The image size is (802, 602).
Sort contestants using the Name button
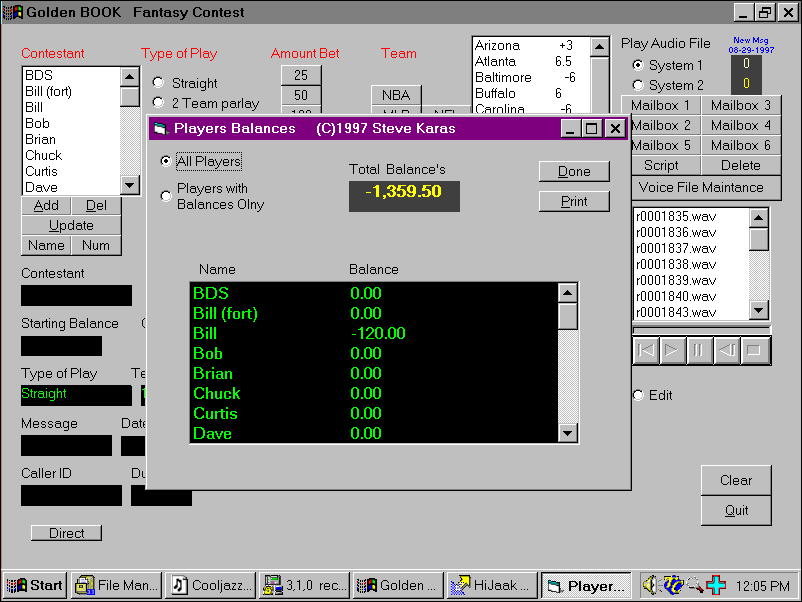46,246
